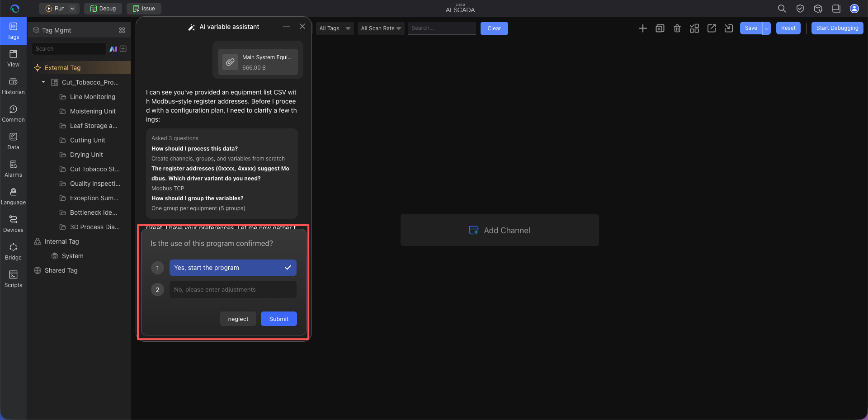
Task: Open the Scripts sidebar section
Action: [13, 279]
